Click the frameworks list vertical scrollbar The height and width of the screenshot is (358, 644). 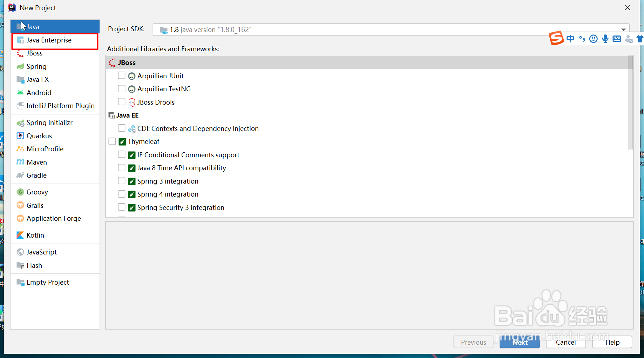630,102
